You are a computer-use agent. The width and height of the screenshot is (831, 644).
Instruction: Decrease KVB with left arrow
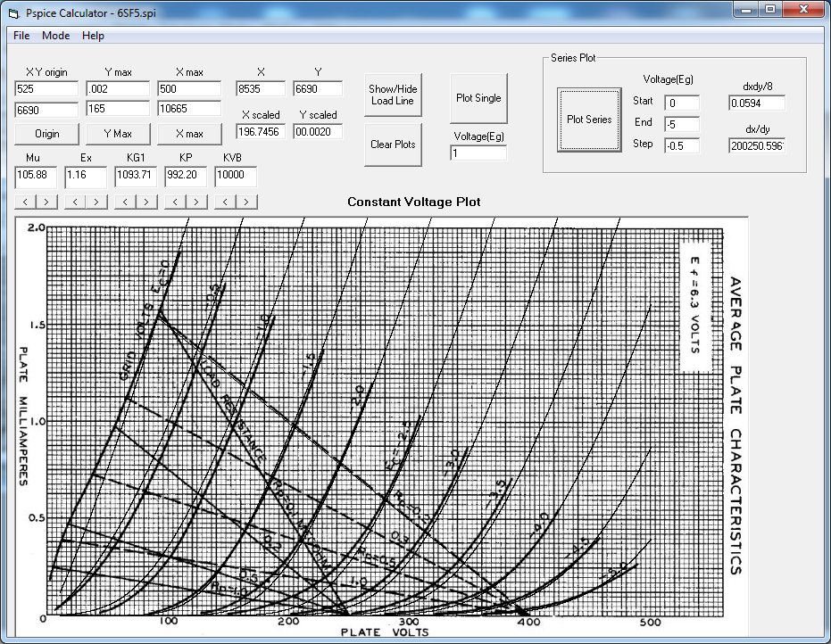click(x=225, y=202)
